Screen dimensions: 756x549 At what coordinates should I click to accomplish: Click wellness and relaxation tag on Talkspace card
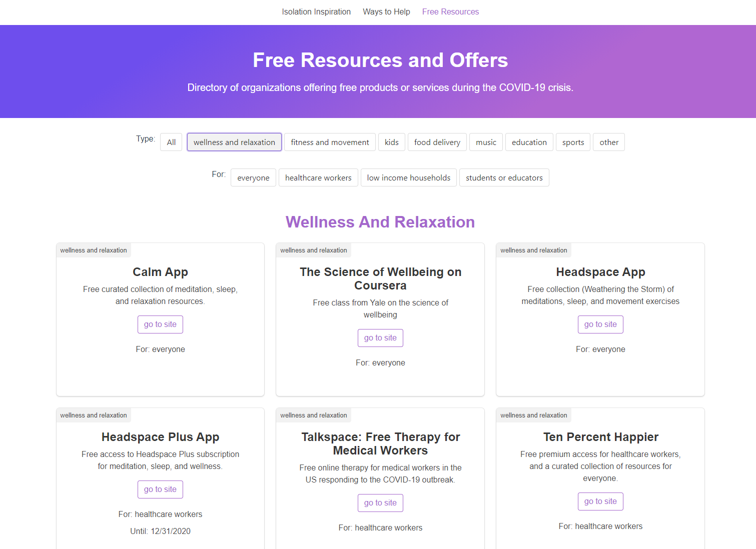[314, 415]
